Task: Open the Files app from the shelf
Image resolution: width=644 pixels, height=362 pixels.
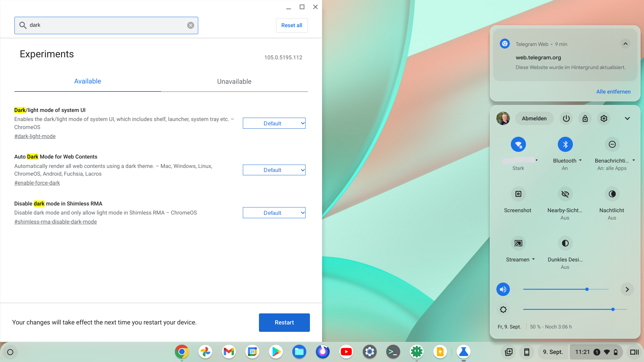Action: [299, 352]
